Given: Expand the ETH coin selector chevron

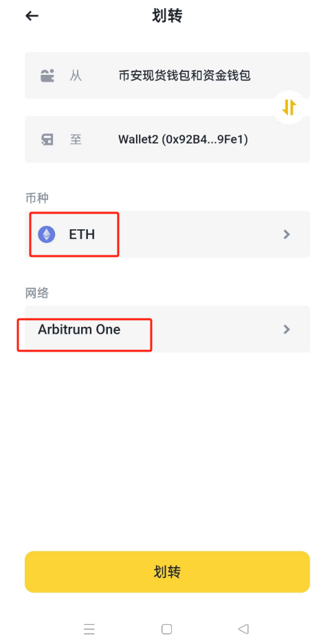Looking at the screenshot, I should [287, 235].
